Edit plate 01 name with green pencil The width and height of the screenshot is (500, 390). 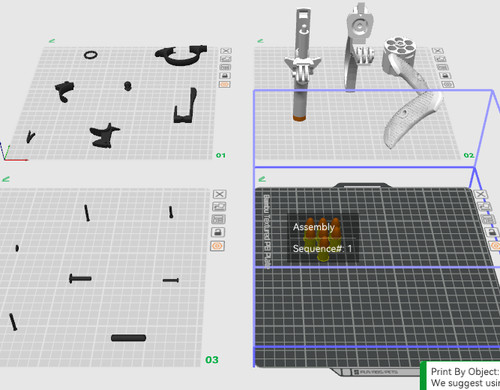point(52,41)
